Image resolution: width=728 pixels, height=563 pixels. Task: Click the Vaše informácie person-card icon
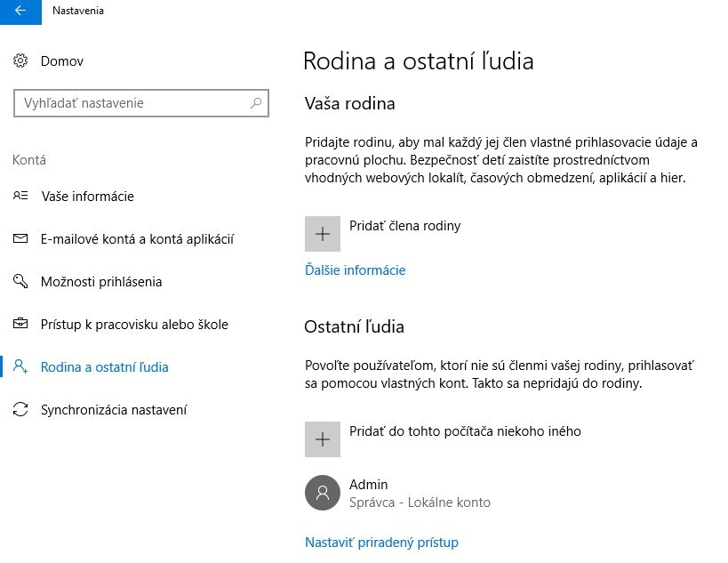coord(20,197)
